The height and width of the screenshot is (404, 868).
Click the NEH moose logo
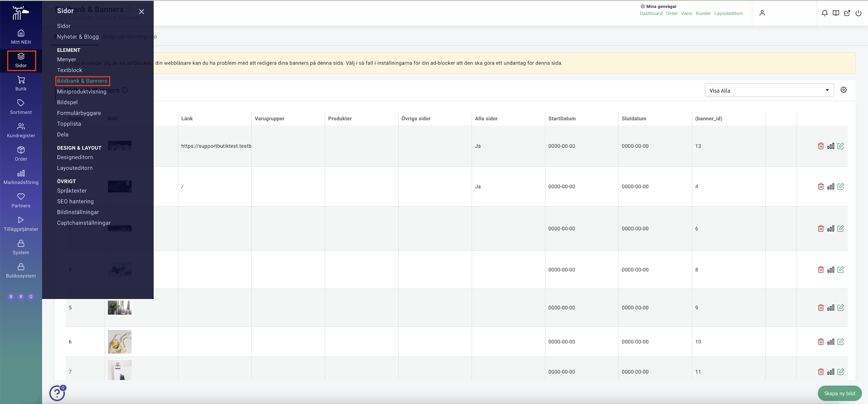coord(20,13)
